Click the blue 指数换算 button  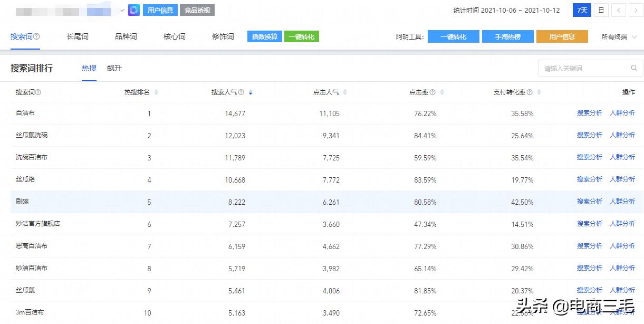265,36
